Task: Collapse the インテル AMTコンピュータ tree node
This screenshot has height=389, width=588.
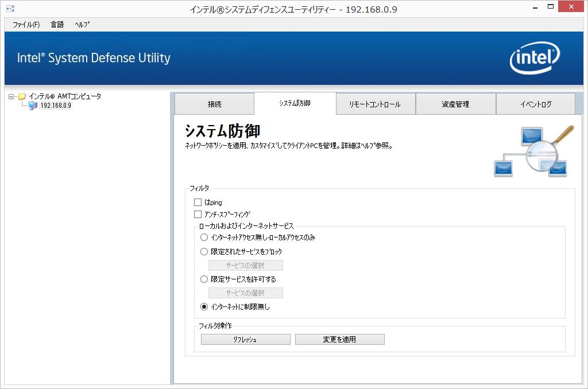Action: point(11,97)
